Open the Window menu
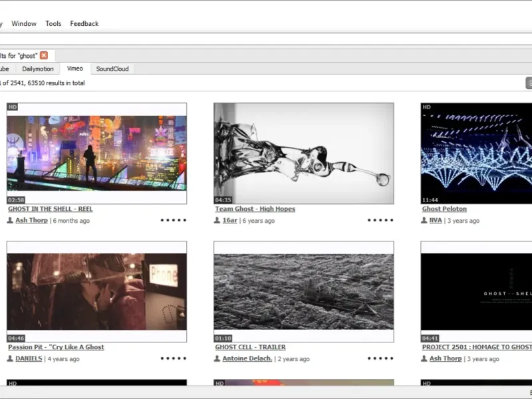Screen dimensions: 532x399 (x=24, y=23)
